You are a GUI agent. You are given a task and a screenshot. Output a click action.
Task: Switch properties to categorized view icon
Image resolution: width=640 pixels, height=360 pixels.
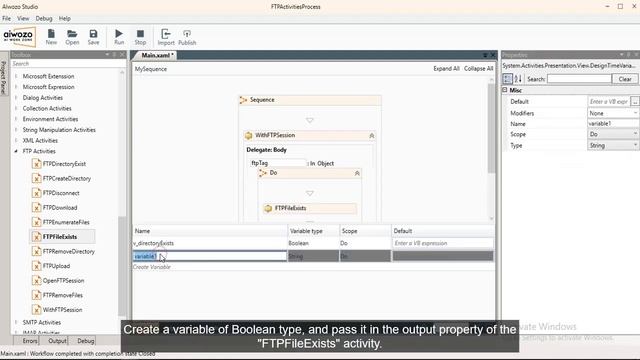[x=507, y=79]
